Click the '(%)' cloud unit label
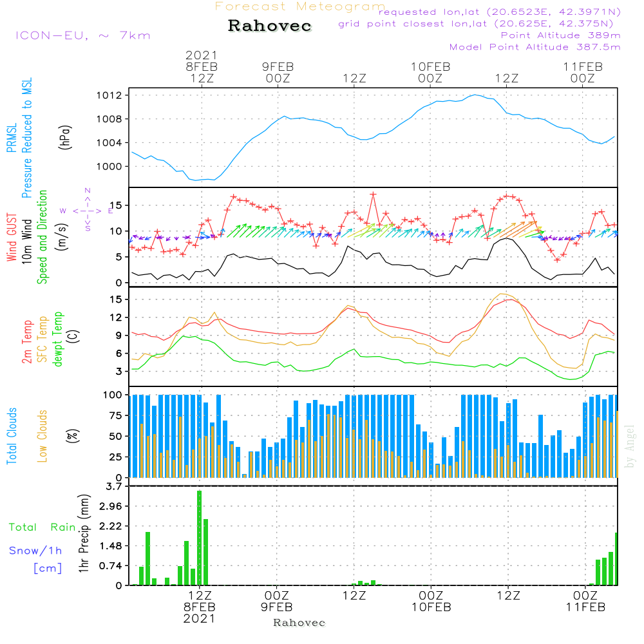644x644 pixels. point(72,436)
